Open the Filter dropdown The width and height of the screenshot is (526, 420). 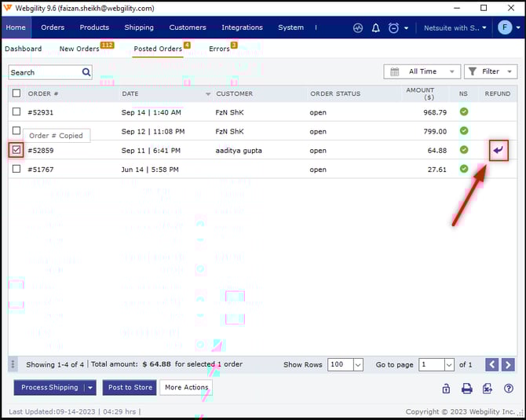point(490,71)
